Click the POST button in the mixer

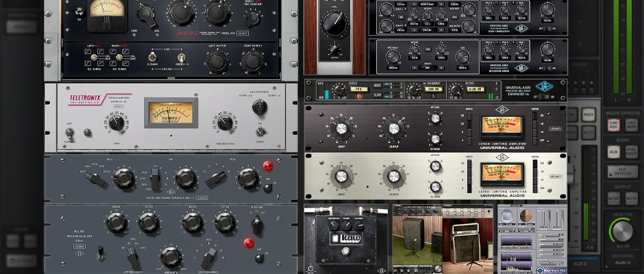(x=588, y=114)
